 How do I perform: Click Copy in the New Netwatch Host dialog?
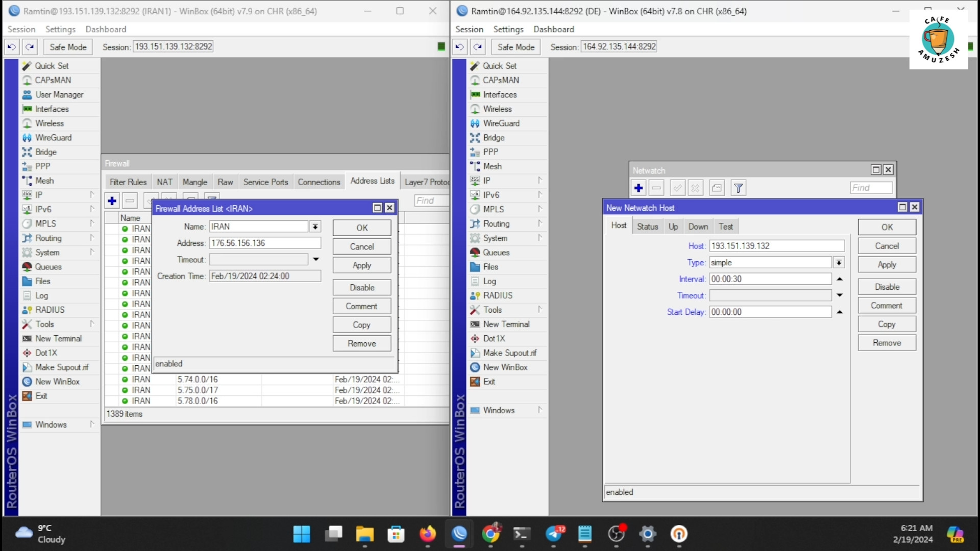(887, 324)
